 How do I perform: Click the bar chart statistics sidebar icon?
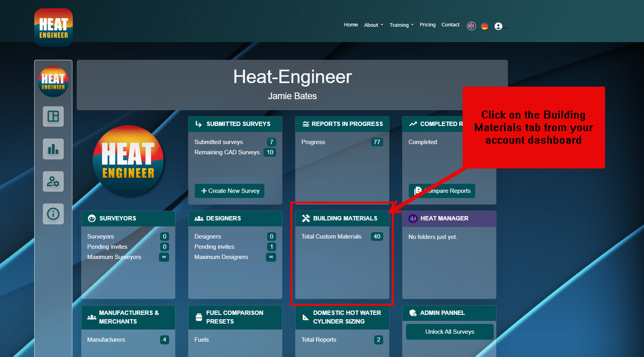[53, 149]
